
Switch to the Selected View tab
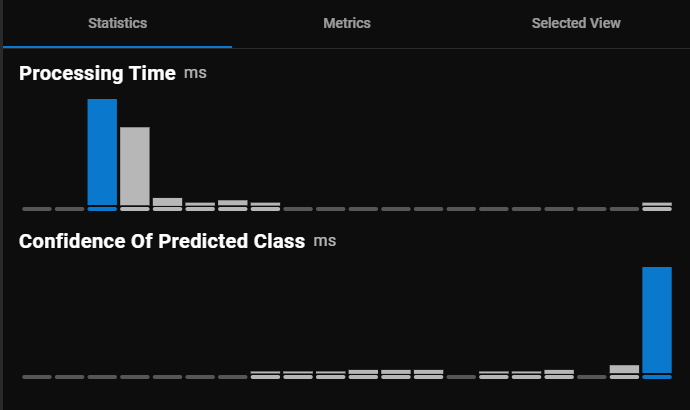click(576, 23)
